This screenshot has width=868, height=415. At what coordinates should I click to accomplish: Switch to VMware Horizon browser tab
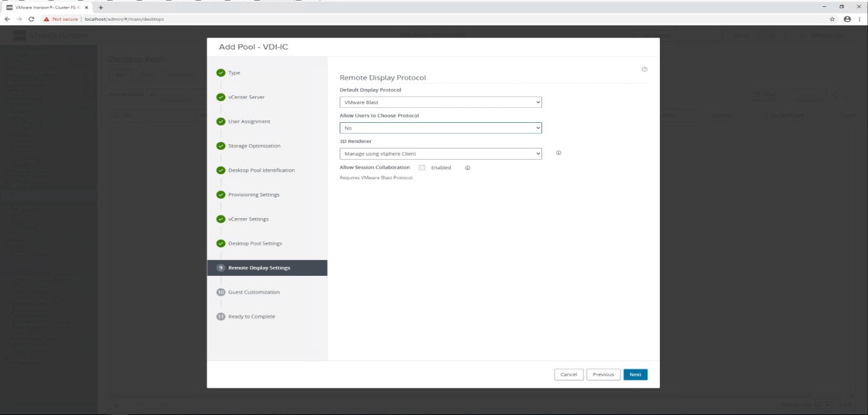48,7
